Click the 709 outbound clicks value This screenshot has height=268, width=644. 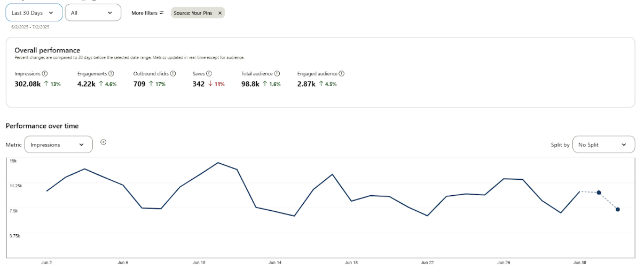[139, 84]
